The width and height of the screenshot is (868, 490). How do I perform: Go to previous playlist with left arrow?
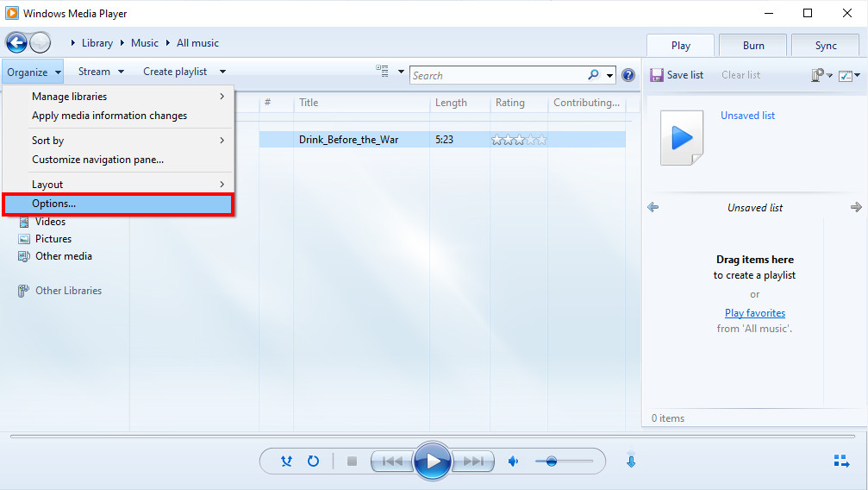653,207
